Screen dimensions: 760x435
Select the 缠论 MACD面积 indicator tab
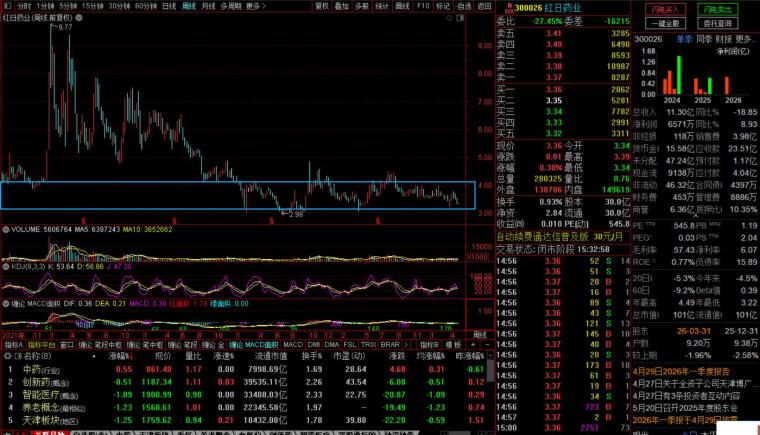[253, 345]
